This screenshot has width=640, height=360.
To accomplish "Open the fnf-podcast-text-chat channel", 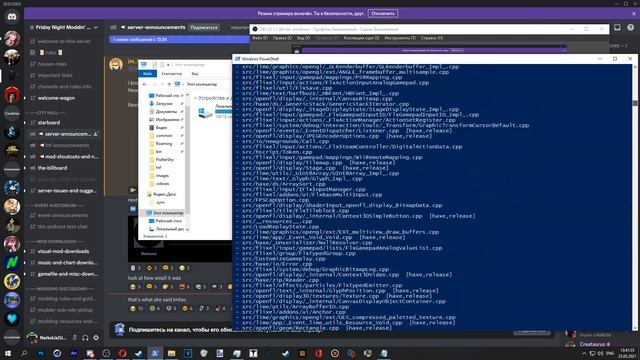I will coord(62,227).
